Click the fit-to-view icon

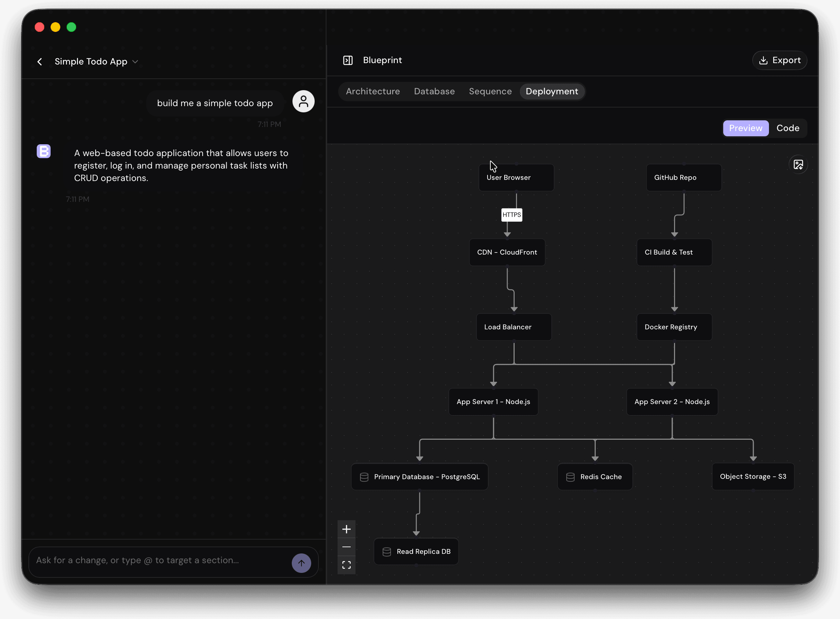click(346, 565)
